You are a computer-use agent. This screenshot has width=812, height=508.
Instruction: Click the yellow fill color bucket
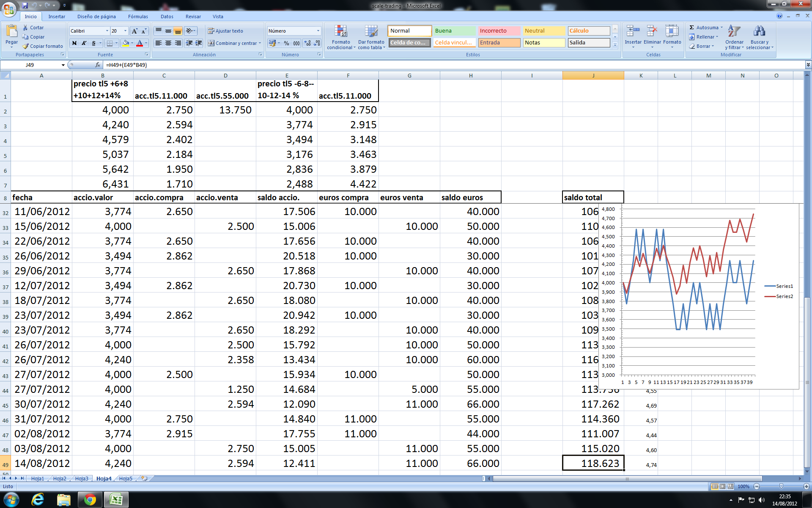126,43
